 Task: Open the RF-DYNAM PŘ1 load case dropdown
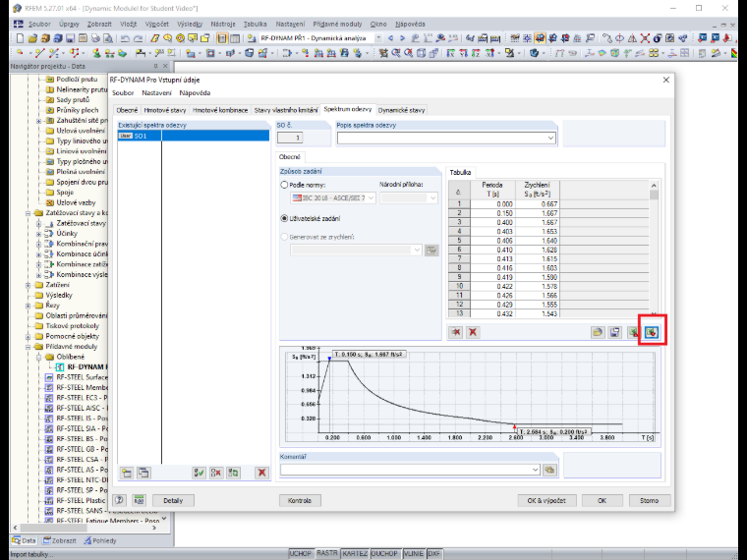click(x=378, y=38)
